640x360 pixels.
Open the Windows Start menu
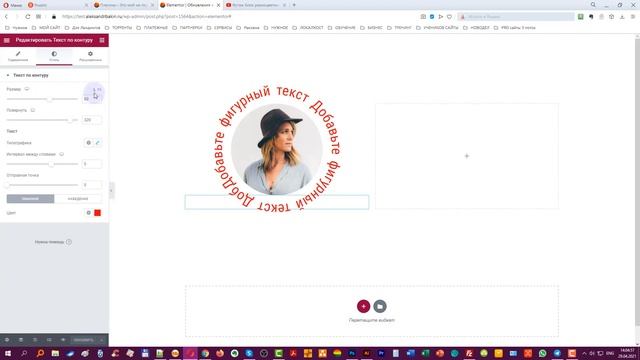(x=7, y=353)
